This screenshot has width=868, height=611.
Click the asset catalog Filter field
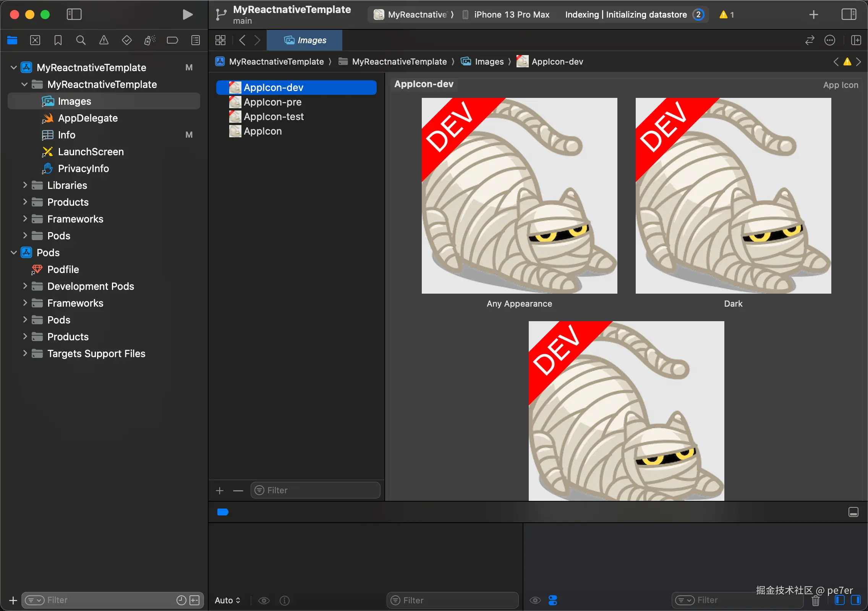coord(316,490)
